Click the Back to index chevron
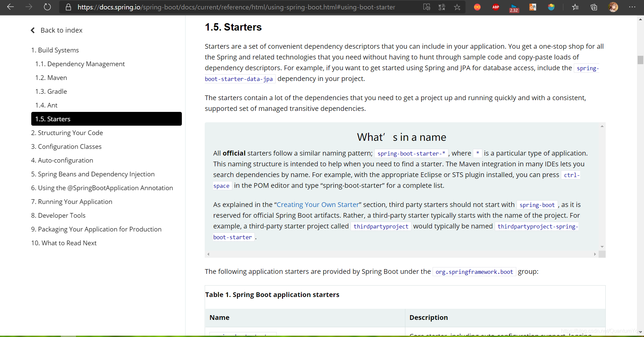 tap(33, 30)
